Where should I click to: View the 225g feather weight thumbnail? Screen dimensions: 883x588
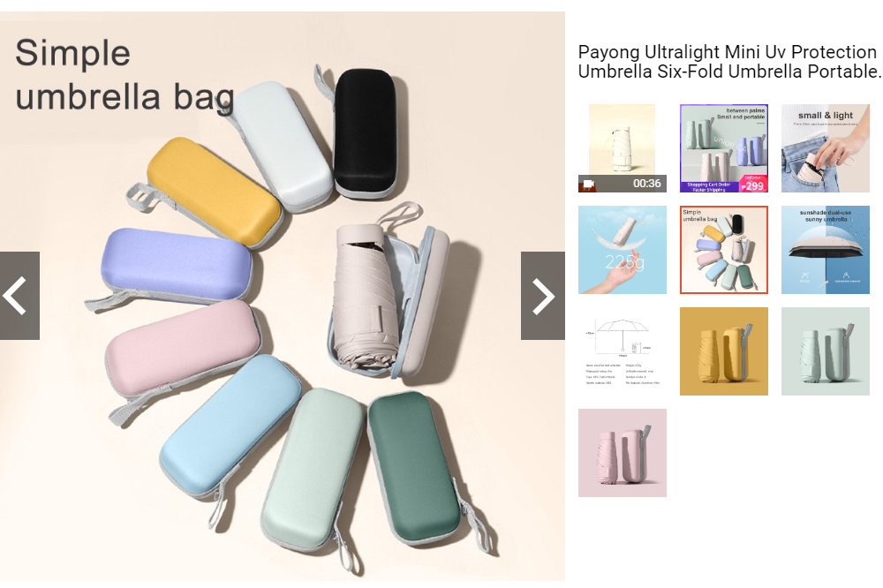click(623, 250)
